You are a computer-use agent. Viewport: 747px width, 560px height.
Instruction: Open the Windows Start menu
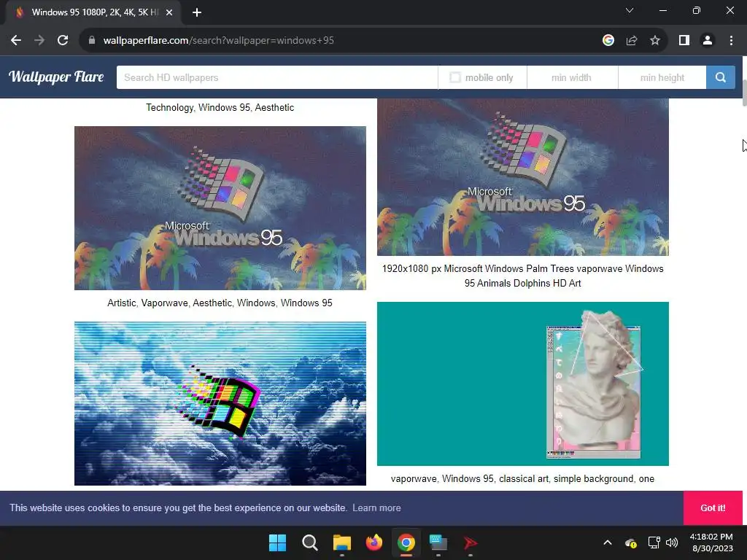coord(277,542)
